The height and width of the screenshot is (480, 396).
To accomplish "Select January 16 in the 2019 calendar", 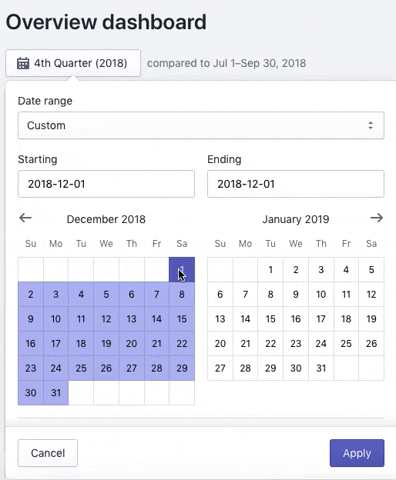I will pyautogui.click(x=296, y=319).
